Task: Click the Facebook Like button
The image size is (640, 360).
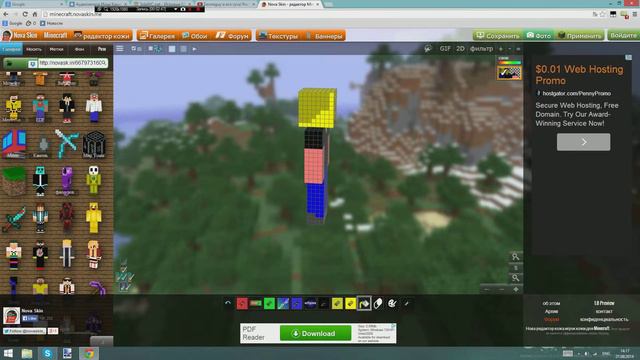Action: click(29, 318)
